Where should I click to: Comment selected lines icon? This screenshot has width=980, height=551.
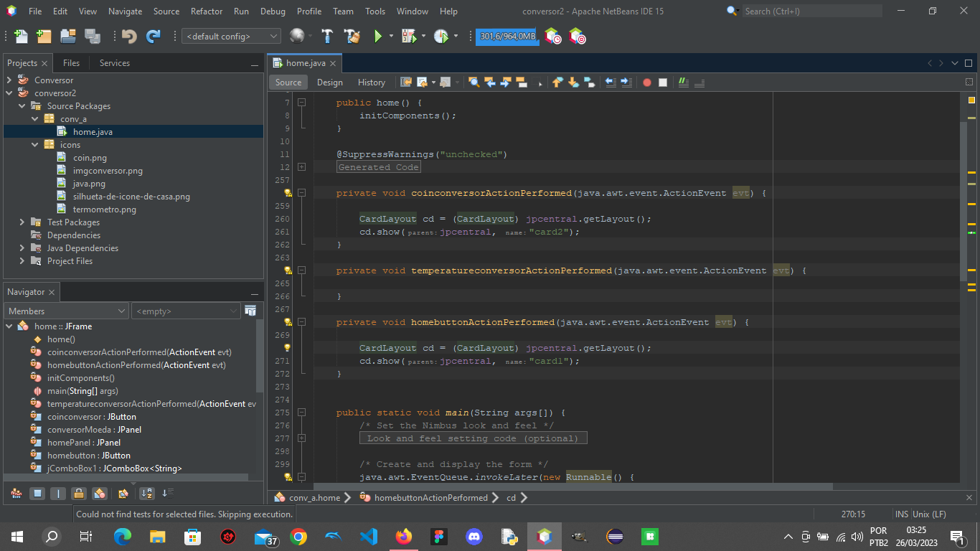click(x=684, y=83)
